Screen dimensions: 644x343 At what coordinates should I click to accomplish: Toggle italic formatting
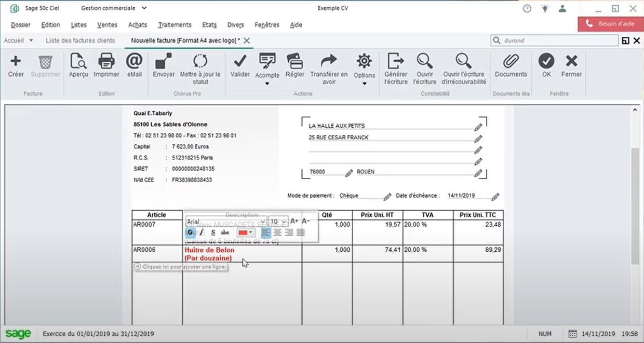click(x=202, y=232)
